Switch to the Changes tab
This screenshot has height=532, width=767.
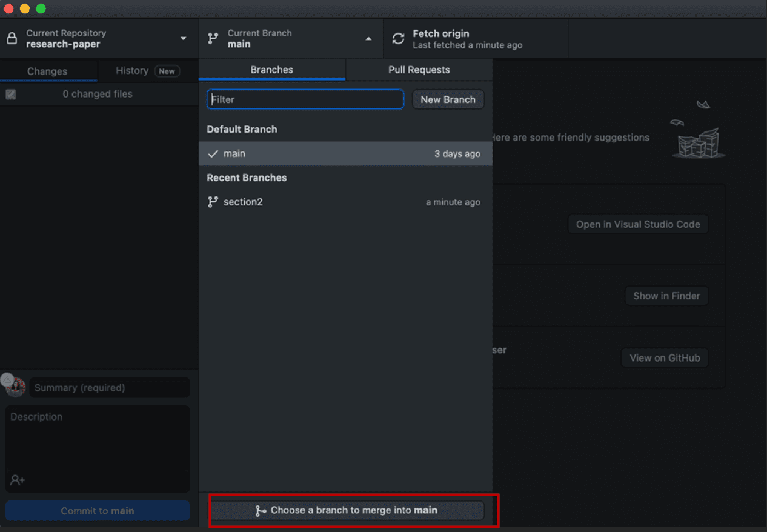tap(47, 71)
